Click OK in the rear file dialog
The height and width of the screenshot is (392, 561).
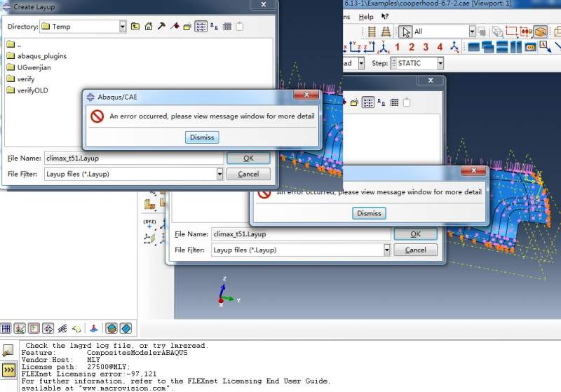coord(415,234)
